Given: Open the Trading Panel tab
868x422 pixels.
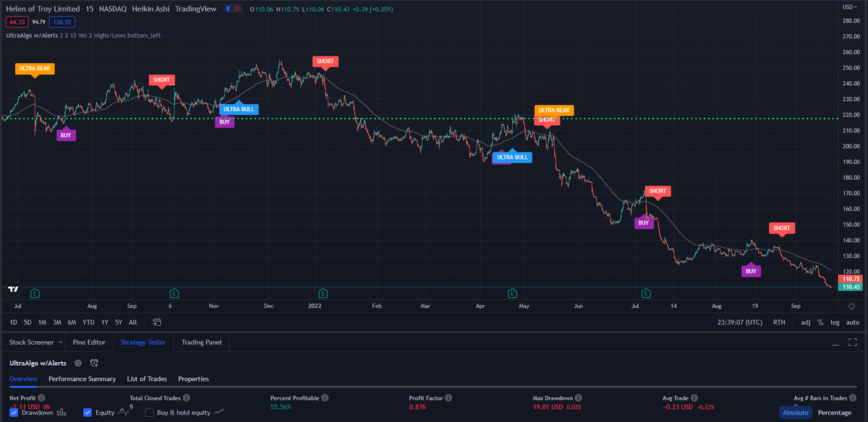Looking at the screenshot, I should pos(202,343).
